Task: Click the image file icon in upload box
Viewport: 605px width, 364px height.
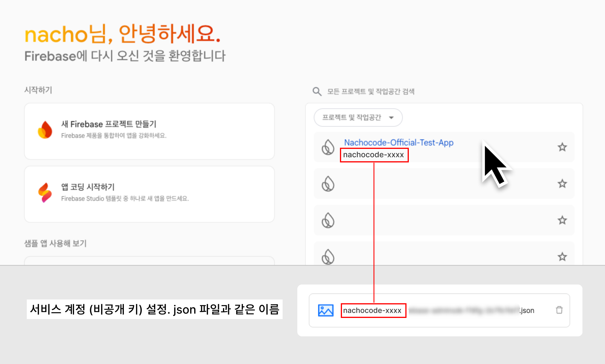Action: (326, 310)
